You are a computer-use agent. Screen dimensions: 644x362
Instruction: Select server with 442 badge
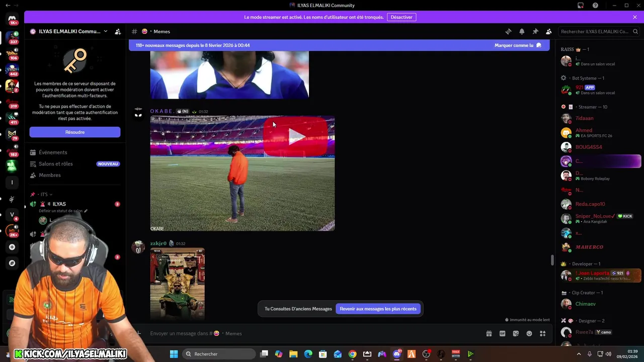(x=12, y=69)
